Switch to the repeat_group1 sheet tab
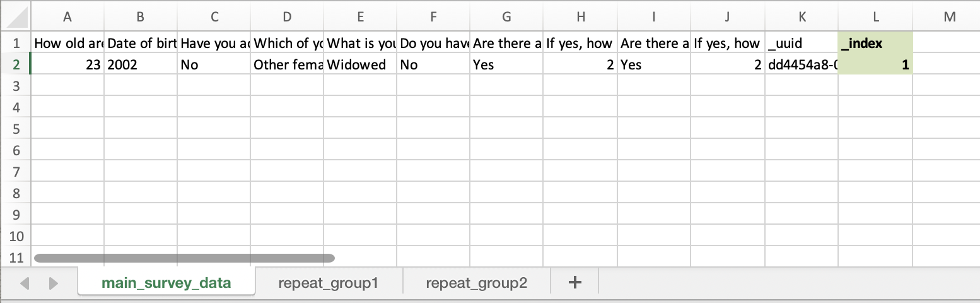980x303 pixels. coord(328,283)
